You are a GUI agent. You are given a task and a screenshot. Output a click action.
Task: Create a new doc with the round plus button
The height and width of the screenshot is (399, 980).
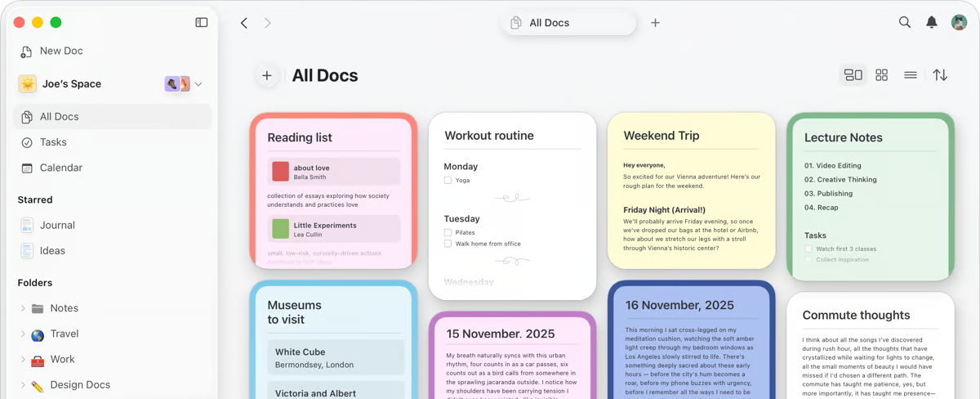coord(266,75)
